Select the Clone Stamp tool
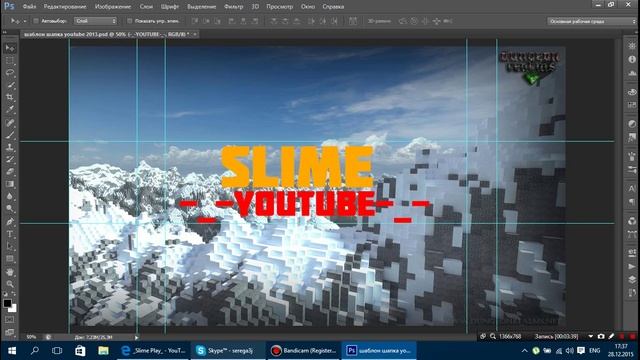This screenshot has width=640, height=360. 10,147
